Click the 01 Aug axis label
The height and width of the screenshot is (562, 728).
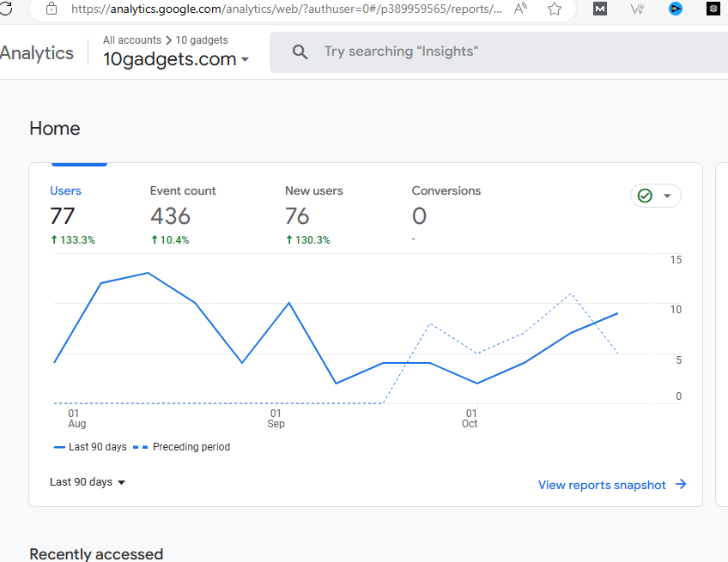point(76,418)
